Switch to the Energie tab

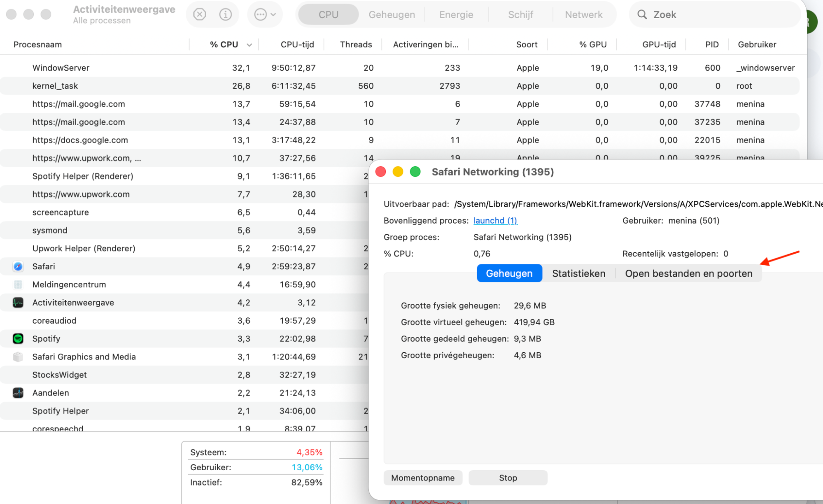click(x=456, y=14)
